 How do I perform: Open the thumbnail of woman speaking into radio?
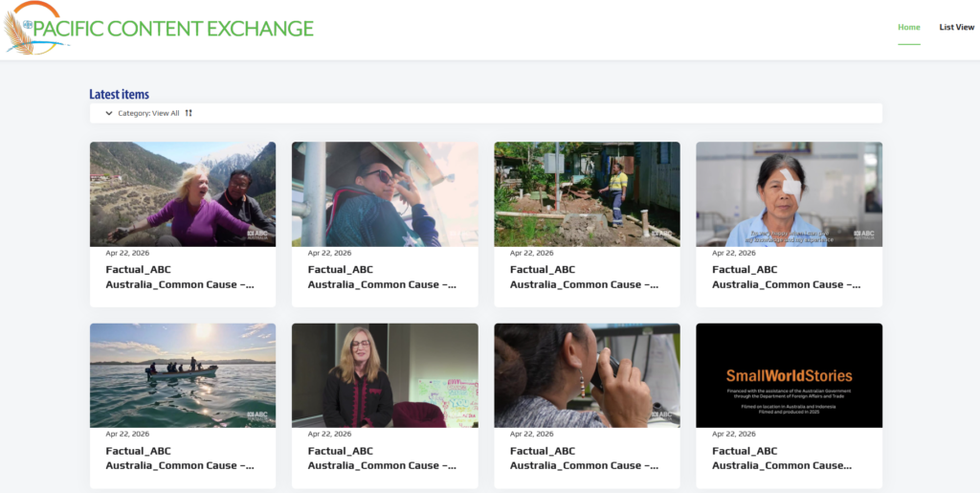click(x=587, y=375)
